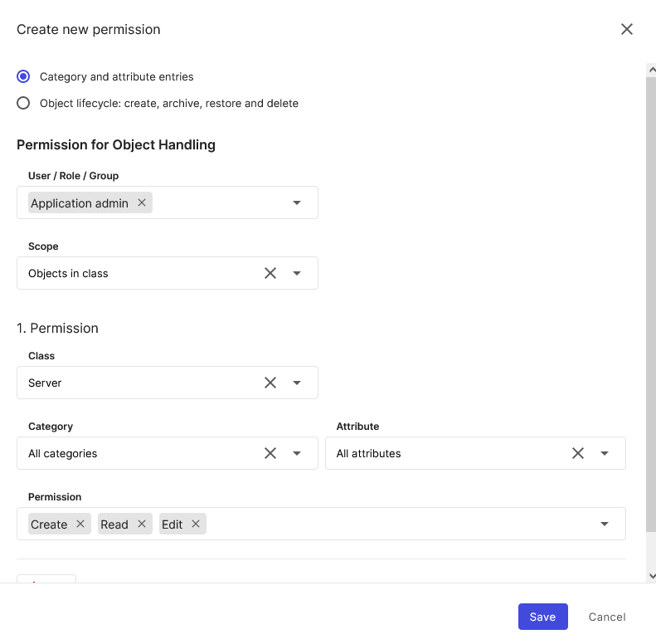The image size is (656, 644).
Task: Close the Create new permission dialog
Action: click(627, 29)
